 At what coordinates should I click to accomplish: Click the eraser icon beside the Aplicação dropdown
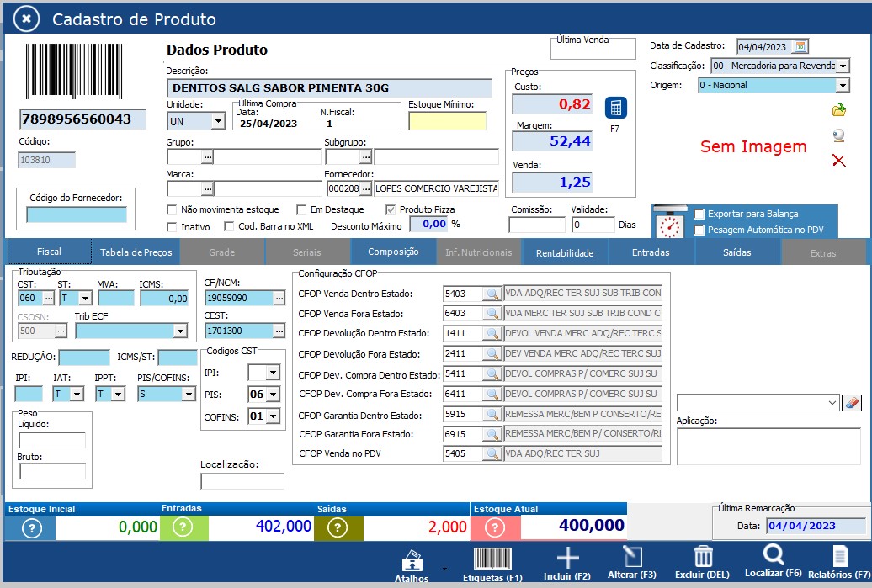coord(852,403)
